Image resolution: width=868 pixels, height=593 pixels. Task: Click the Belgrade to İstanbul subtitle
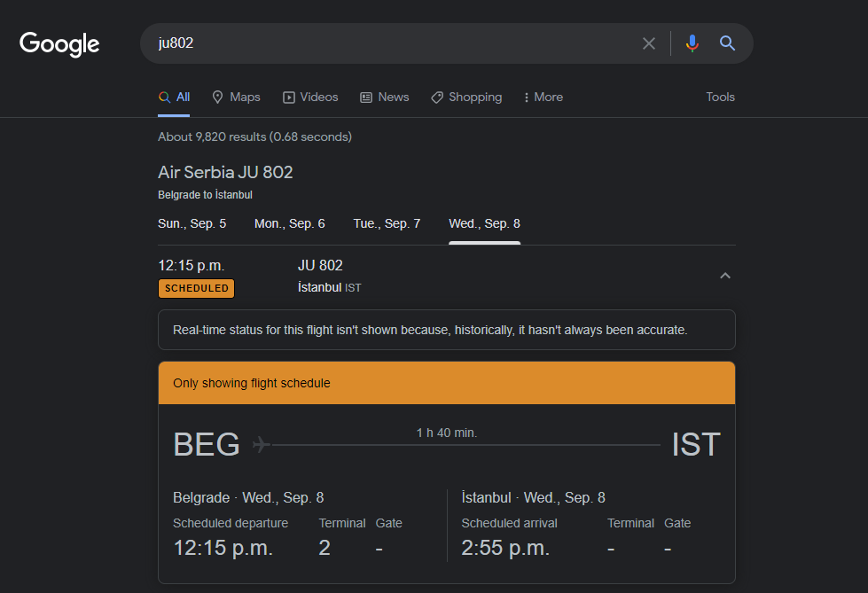point(206,195)
